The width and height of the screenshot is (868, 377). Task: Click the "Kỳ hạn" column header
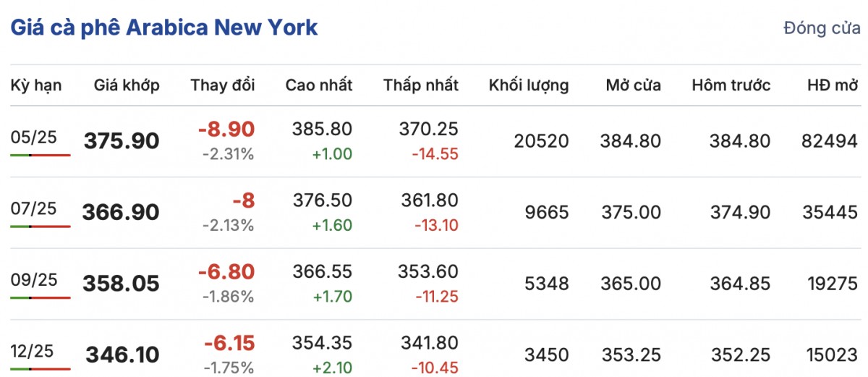(36, 85)
